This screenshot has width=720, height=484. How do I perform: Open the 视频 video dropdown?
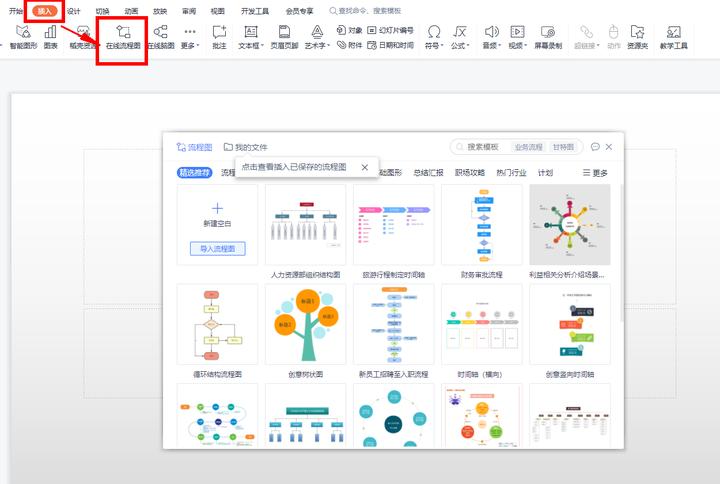click(x=518, y=37)
